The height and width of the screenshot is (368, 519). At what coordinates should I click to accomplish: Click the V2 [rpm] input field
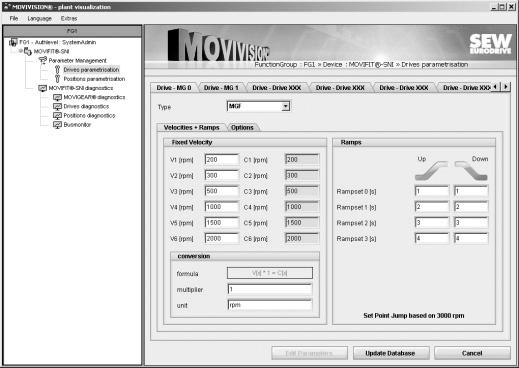222,175
